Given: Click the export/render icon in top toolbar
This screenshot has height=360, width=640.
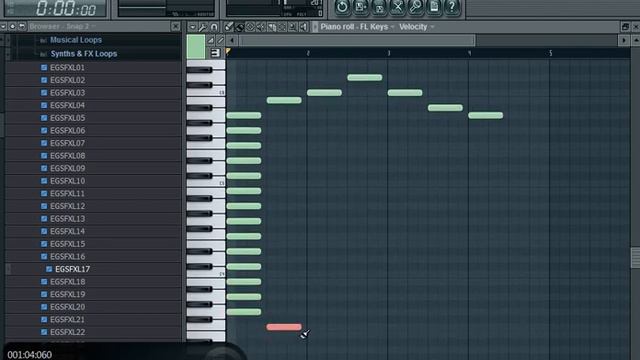Looking at the screenshot, I should (x=379, y=7).
